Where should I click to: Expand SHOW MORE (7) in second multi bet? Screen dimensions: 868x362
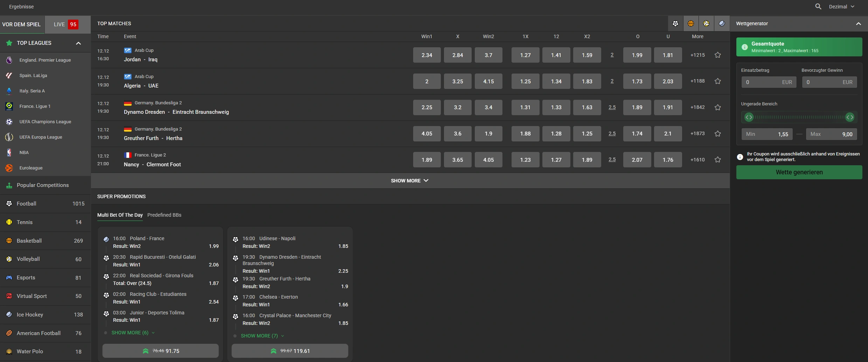click(263, 336)
